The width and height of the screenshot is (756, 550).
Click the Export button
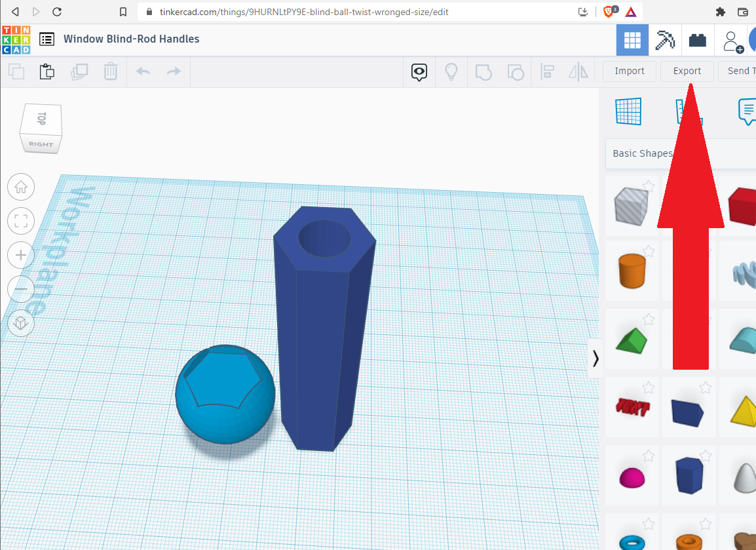[687, 71]
